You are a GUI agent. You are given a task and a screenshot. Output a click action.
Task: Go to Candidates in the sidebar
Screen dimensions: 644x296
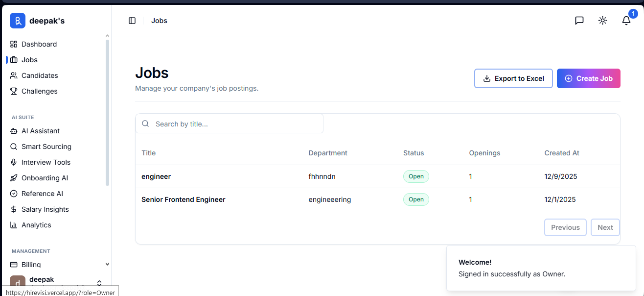[40, 75]
